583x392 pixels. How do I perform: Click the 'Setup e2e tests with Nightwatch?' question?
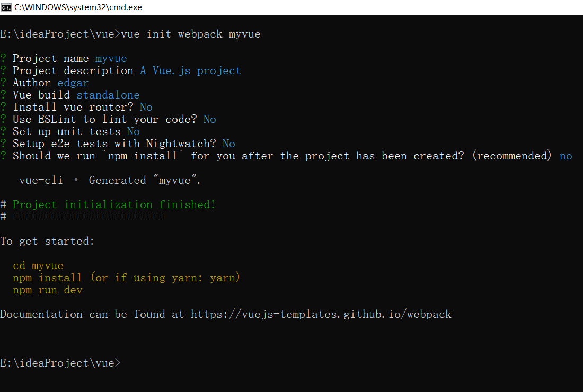pos(114,144)
